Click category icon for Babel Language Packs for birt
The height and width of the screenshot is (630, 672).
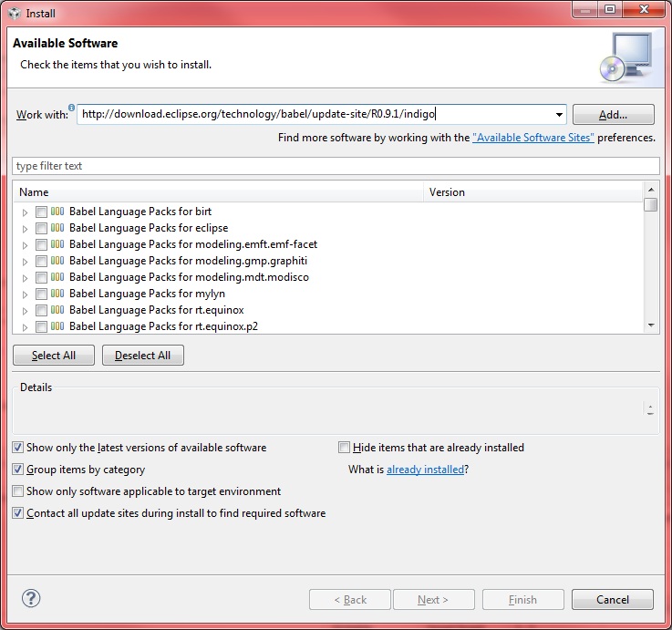(x=57, y=212)
